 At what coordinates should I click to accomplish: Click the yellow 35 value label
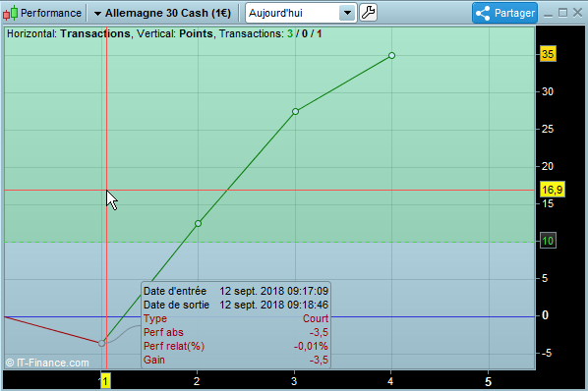click(x=548, y=54)
